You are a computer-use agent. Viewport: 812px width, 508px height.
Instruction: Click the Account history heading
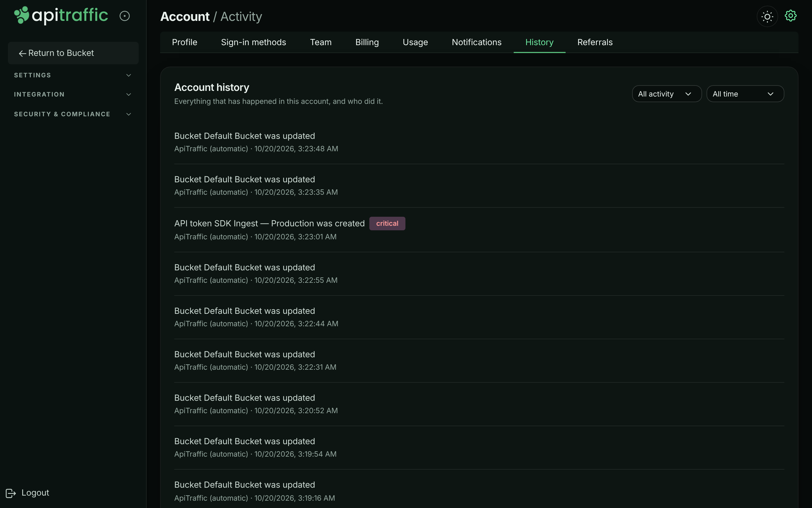click(x=212, y=87)
